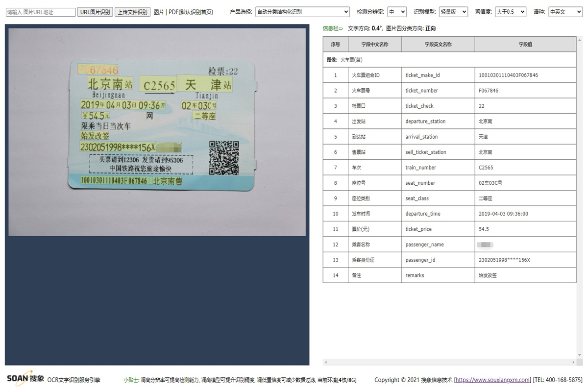
Task: Open the 识别模型 dropdown showing 轻量版
Action: 452,11
